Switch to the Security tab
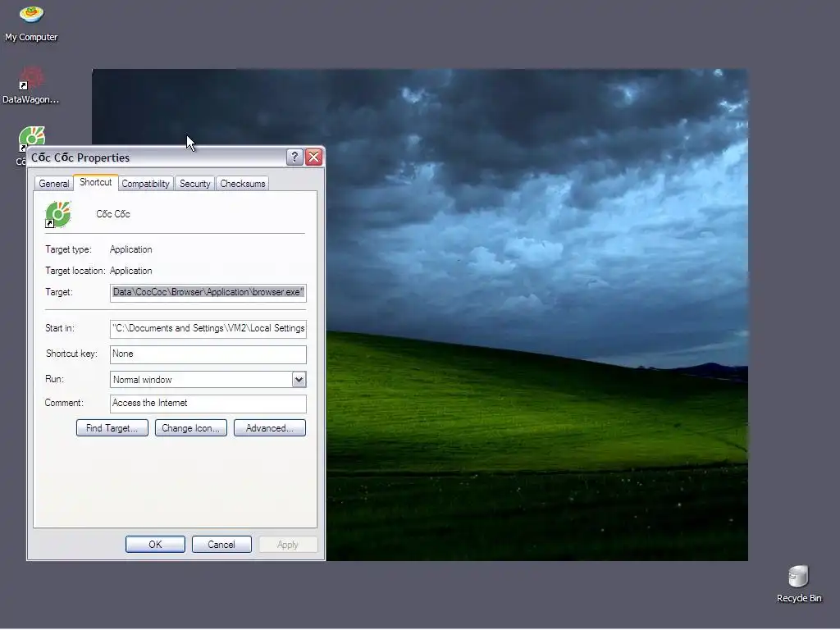The height and width of the screenshot is (630, 840). (194, 184)
